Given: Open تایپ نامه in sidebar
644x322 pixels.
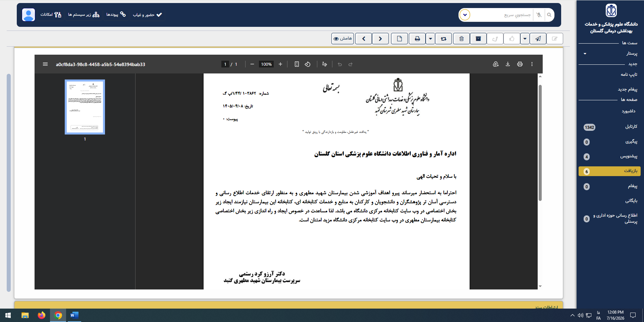Looking at the screenshot, I should (629, 74).
